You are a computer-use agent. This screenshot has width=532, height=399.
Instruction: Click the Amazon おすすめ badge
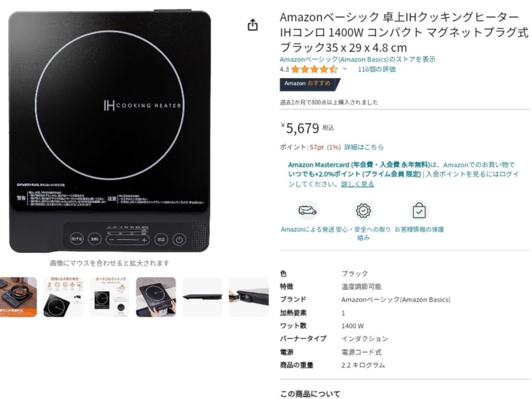coord(310,84)
